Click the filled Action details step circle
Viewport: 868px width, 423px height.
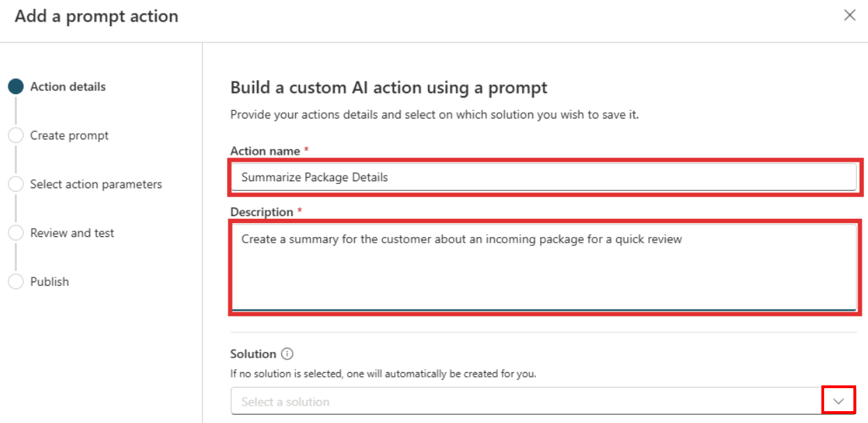(x=16, y=86)
